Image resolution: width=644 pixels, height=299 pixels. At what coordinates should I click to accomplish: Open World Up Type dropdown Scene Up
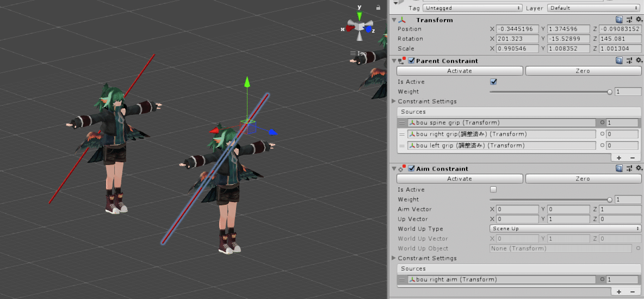[x=565, y=229]
